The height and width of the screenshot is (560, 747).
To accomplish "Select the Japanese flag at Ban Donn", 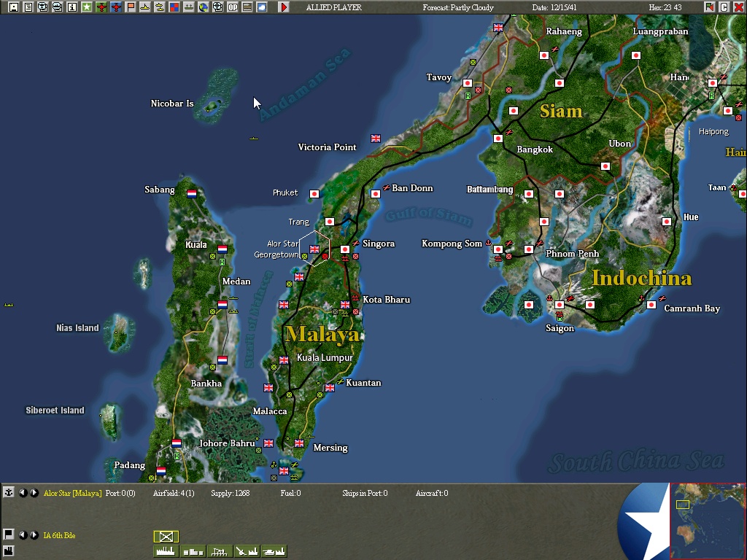I will [376, 194].
